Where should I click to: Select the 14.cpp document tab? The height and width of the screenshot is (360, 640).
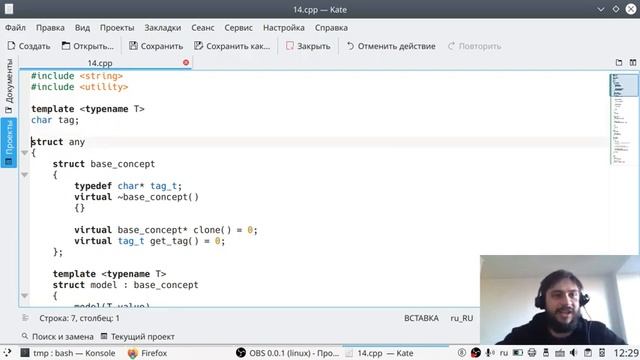pyautogui.click(x=105, y=63)
